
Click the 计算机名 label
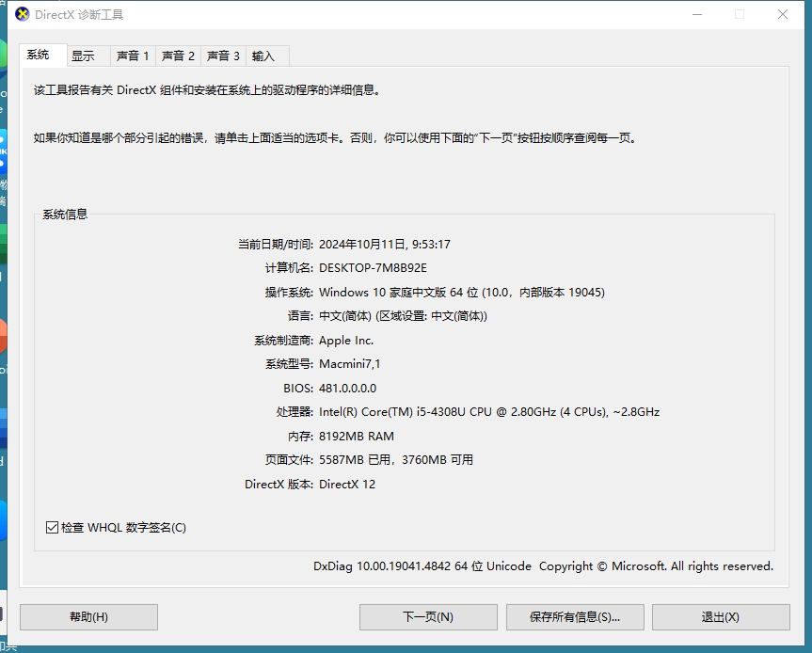tap(289, 268)
